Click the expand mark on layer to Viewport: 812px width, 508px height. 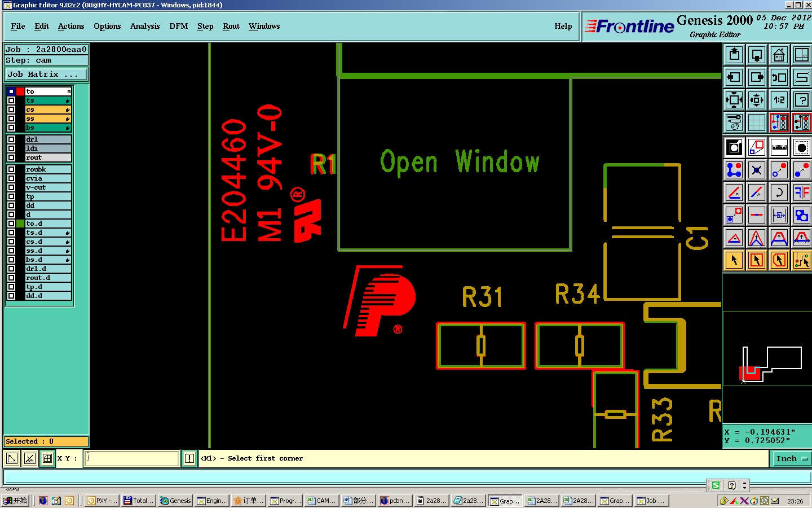tap(69, 91)
